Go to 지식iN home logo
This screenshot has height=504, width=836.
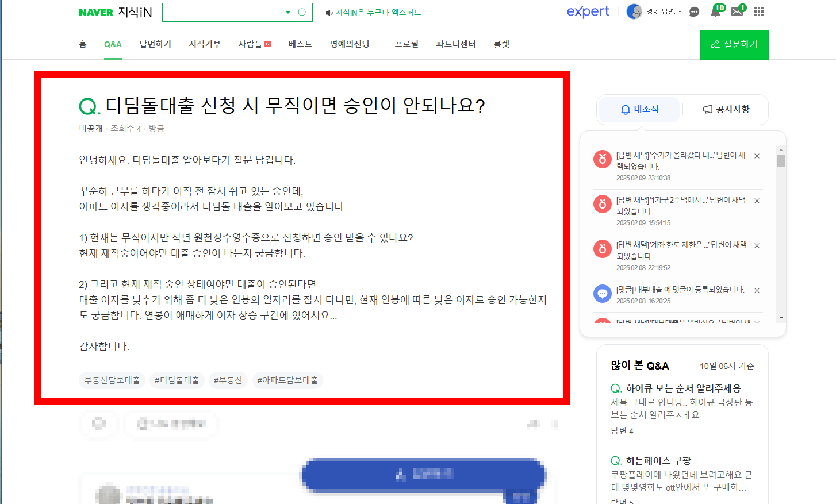[135, 13]
